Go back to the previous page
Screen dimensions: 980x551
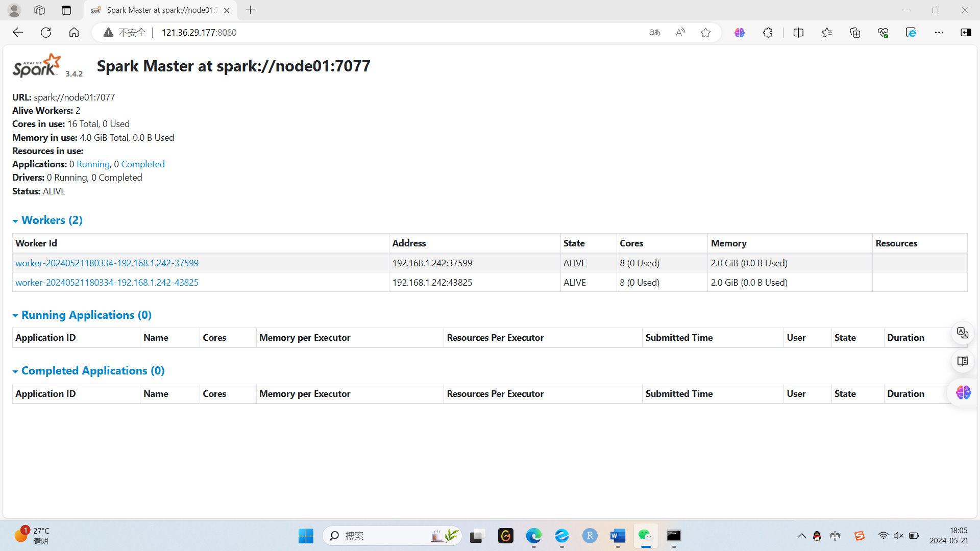click(18, 33)
